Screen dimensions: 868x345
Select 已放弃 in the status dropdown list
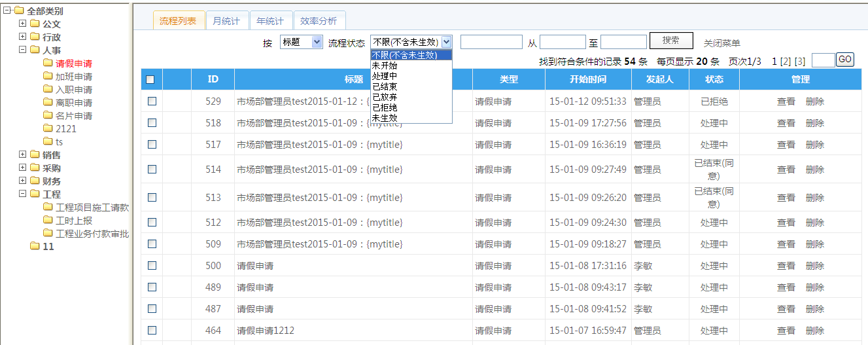411,97
